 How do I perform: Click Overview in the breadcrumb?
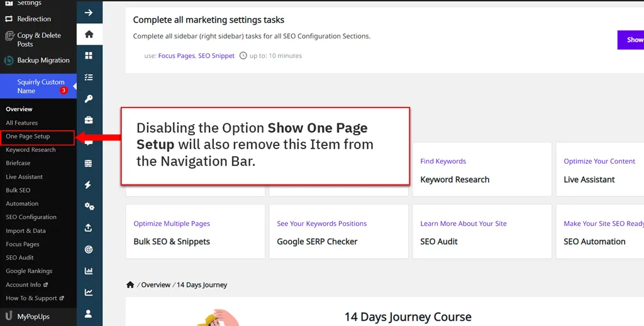click(156, 284)
